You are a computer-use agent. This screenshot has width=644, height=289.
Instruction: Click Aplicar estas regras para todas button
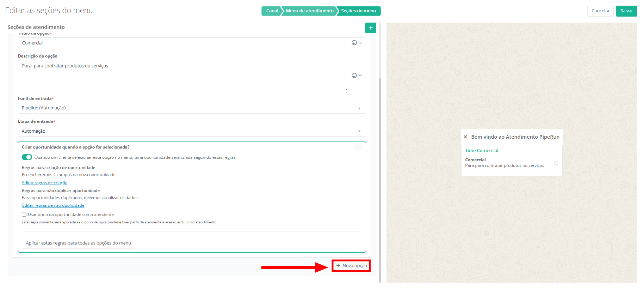78,243
